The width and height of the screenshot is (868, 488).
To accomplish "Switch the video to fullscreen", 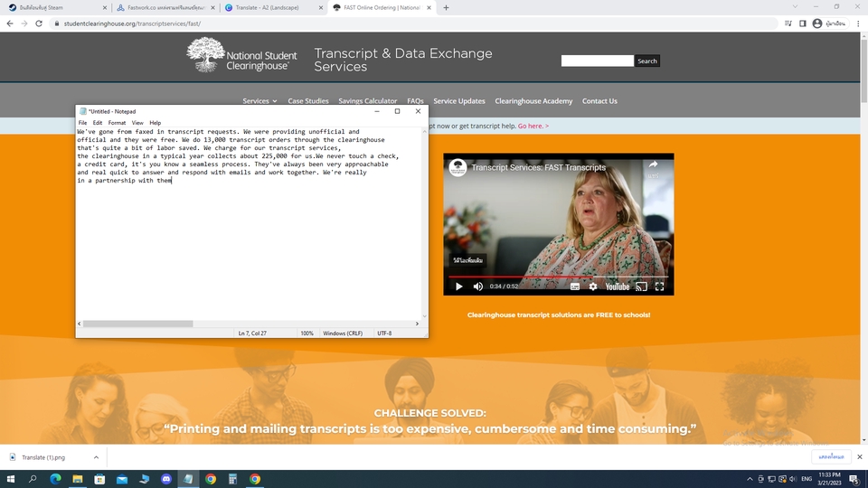I will point(659,286).
